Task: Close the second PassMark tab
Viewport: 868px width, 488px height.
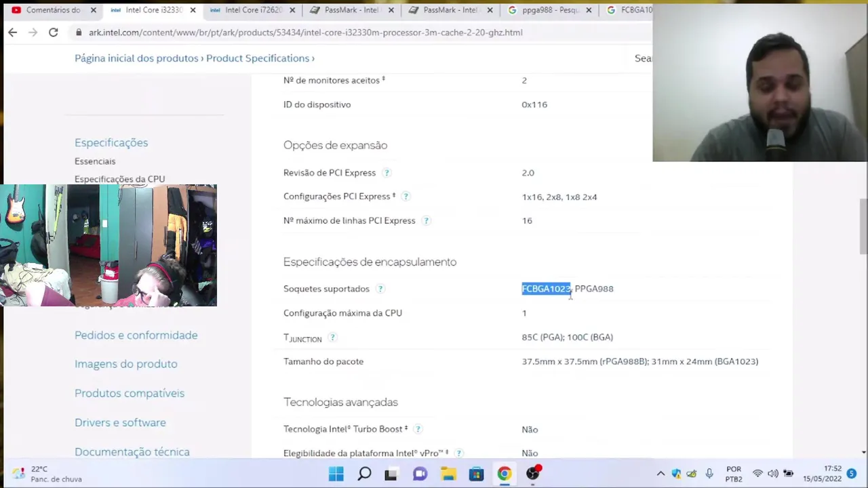Action: pyautogui.click(x=490, y=10)
